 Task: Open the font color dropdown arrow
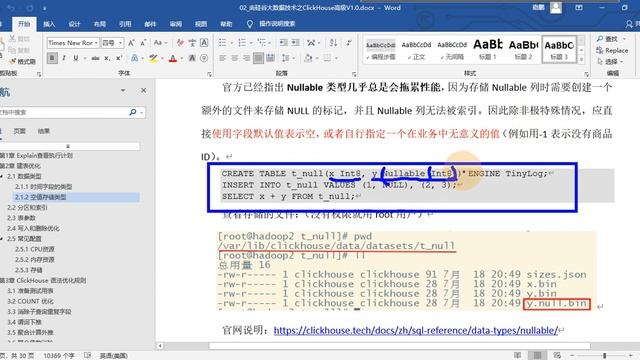pos(181,58)
